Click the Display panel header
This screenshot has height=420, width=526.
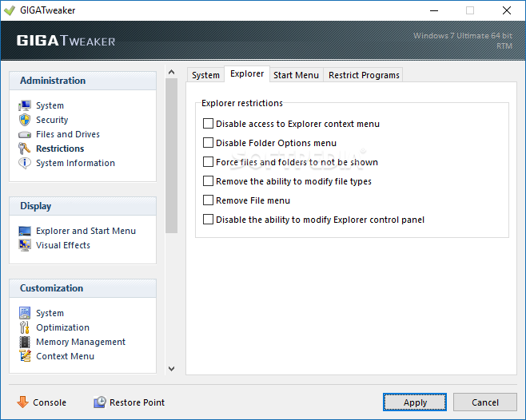tap(82, 206)
